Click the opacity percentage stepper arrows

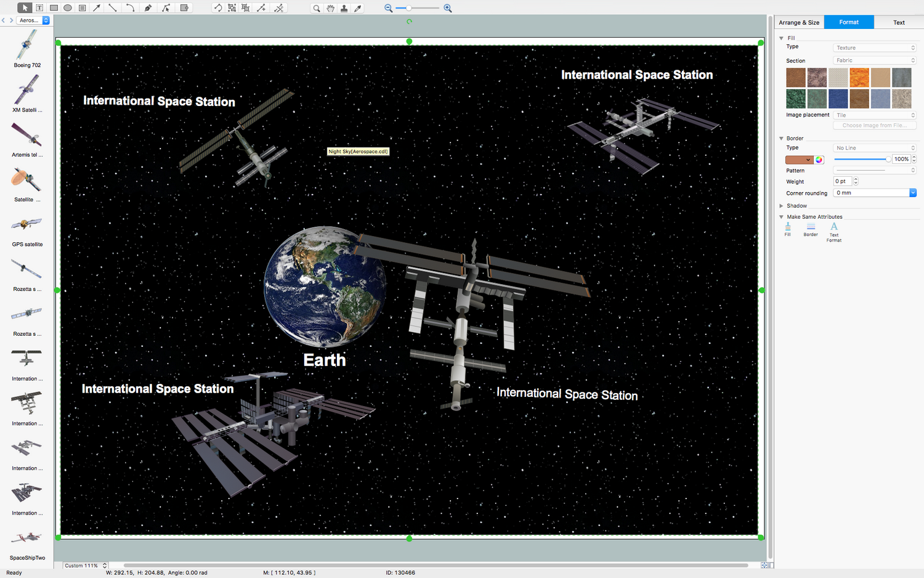[x=914, y=159]
